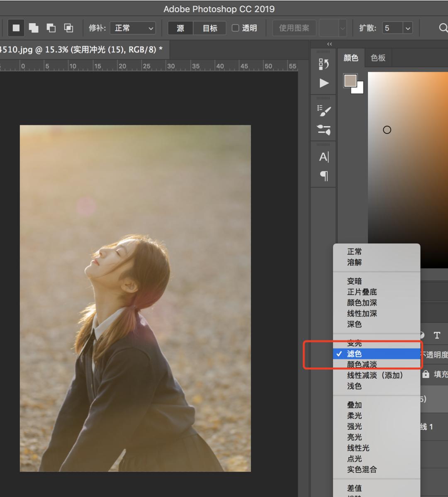Switch to the 色板 tab
Viewport: 448px width, 497px height.
378,58
